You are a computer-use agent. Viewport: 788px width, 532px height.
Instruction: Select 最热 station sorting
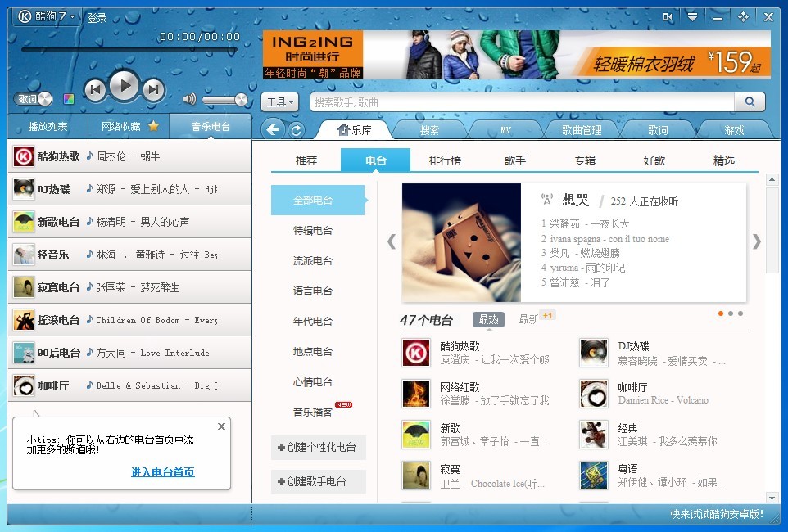pos(488,319)
